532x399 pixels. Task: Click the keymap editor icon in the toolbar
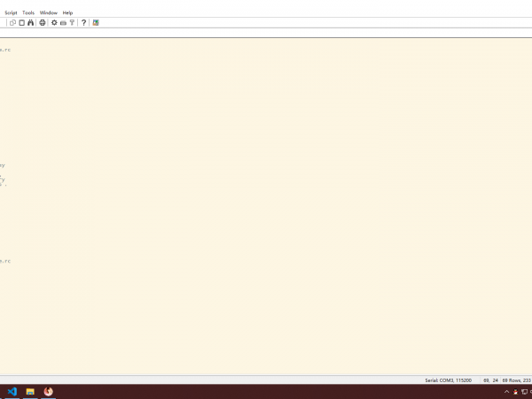pos(63,22)
